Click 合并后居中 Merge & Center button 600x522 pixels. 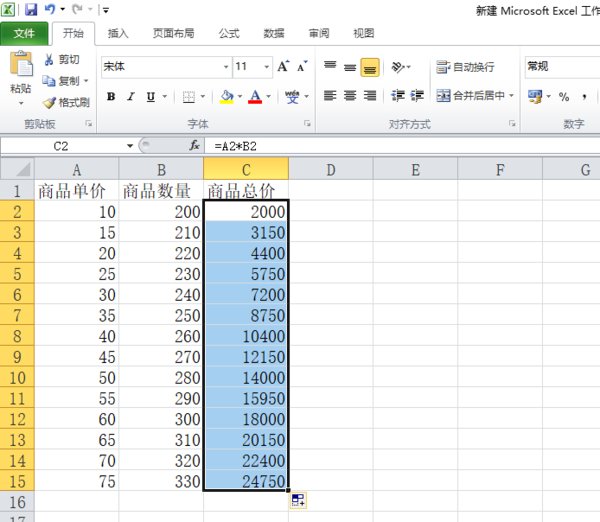pos(471,95)
